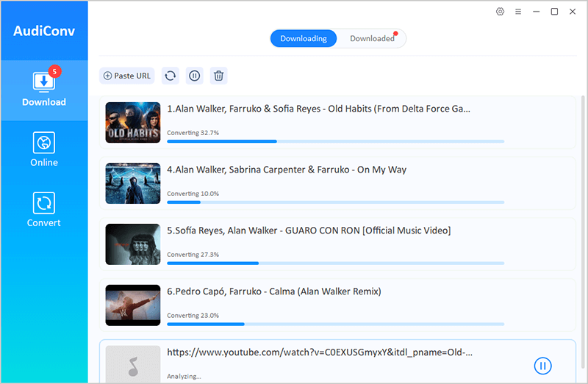This screenshot has width=588, height=384.
Task: Click the AudiConv logo title
Action: tap(44, 31)
